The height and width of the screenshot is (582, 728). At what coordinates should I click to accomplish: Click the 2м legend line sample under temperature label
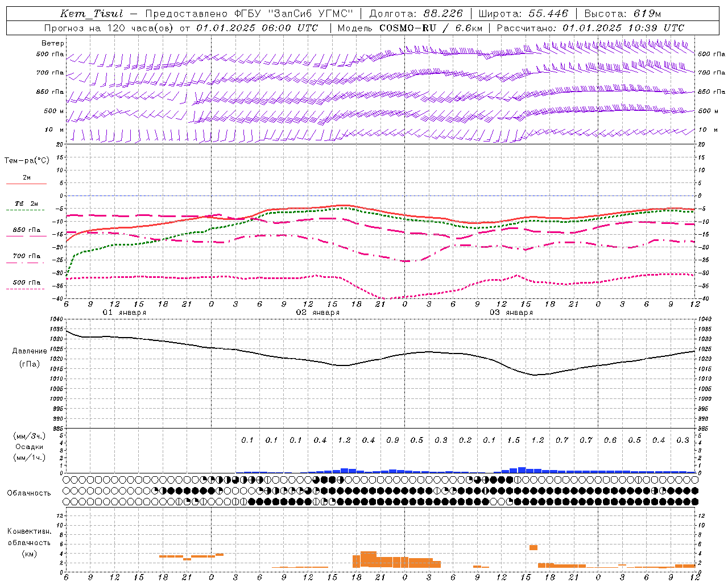tap(26, 184)
